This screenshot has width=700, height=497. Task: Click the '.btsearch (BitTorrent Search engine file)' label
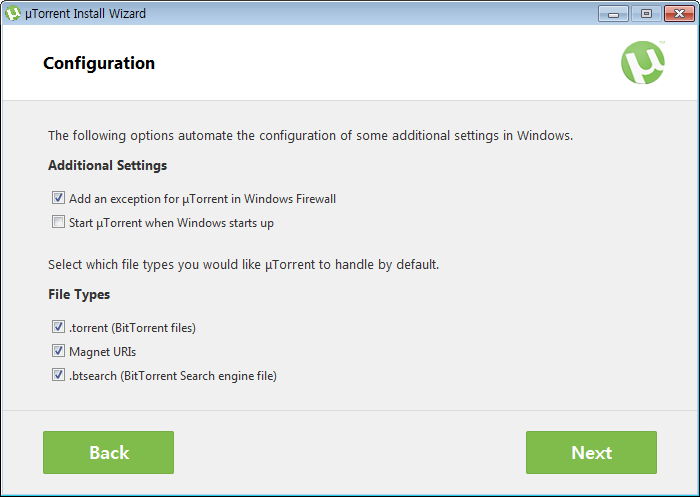pyautogui.click(x=173, y=376)
